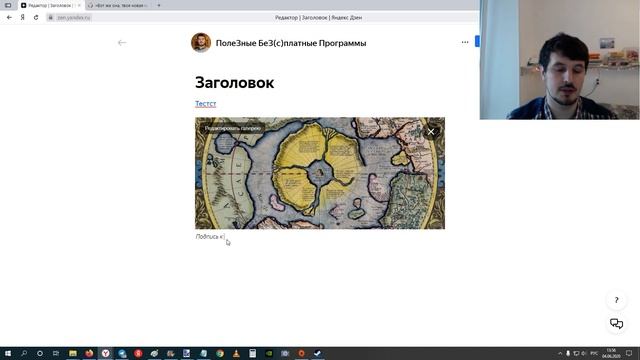Screen dimensions: 640x360
Task: Click the microphone icon in the system tray
Action: click(568, 353)
